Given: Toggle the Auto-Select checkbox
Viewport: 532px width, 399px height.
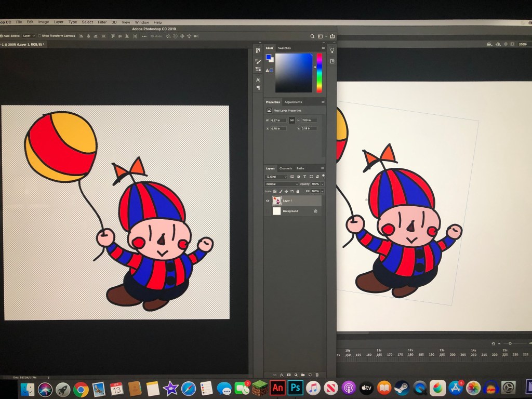Looking at the screenshot, I should [x=2, y=36].
